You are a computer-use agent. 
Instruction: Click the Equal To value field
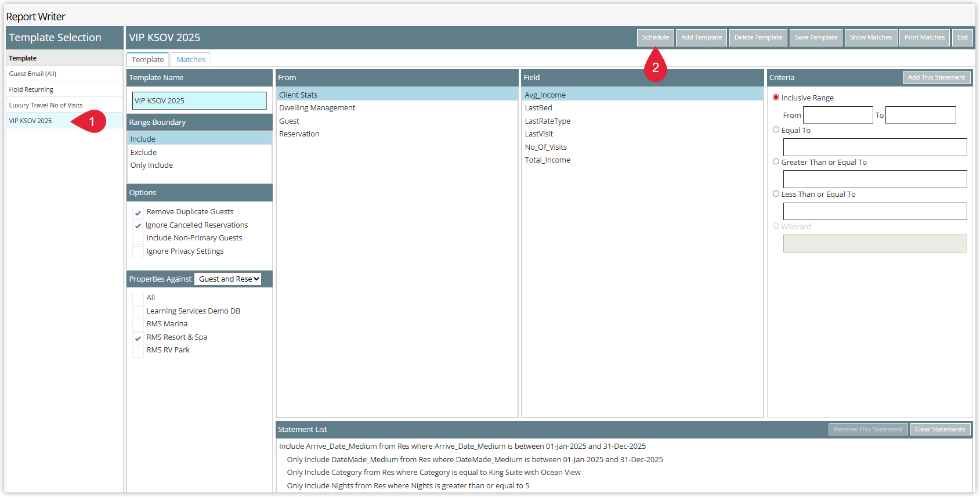[x=874, y=147]
